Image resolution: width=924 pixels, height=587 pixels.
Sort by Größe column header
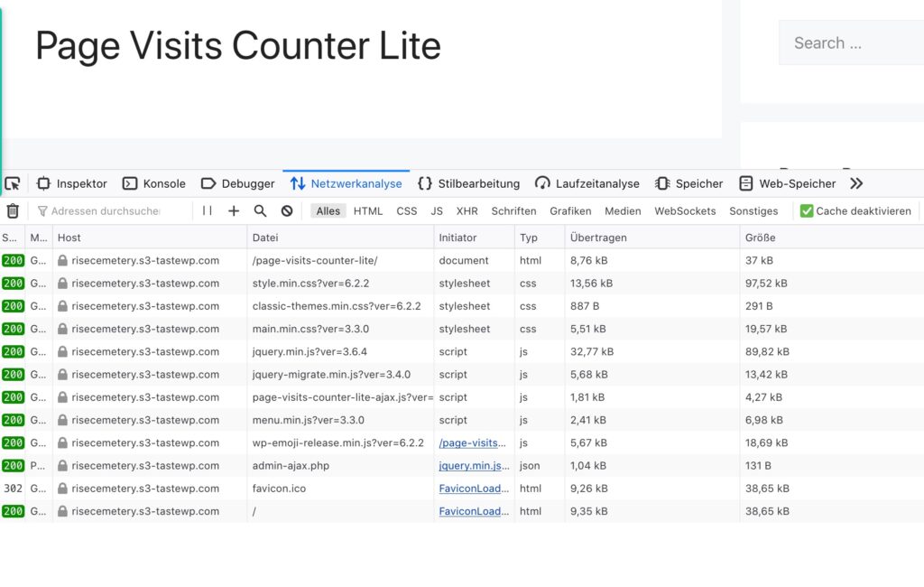click(x=831, y=238)
